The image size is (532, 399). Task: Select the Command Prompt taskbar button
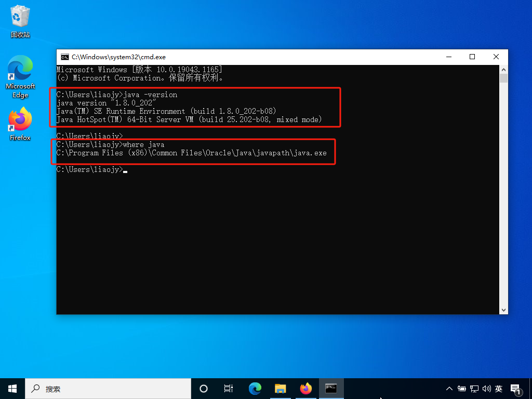(x=331, y=389)
